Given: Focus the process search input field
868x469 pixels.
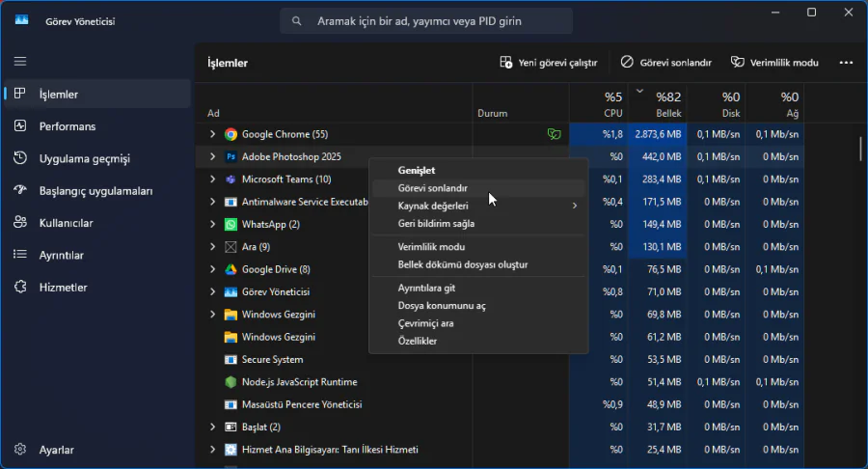Looking at the screenshot, I should (x=426, y=21).
